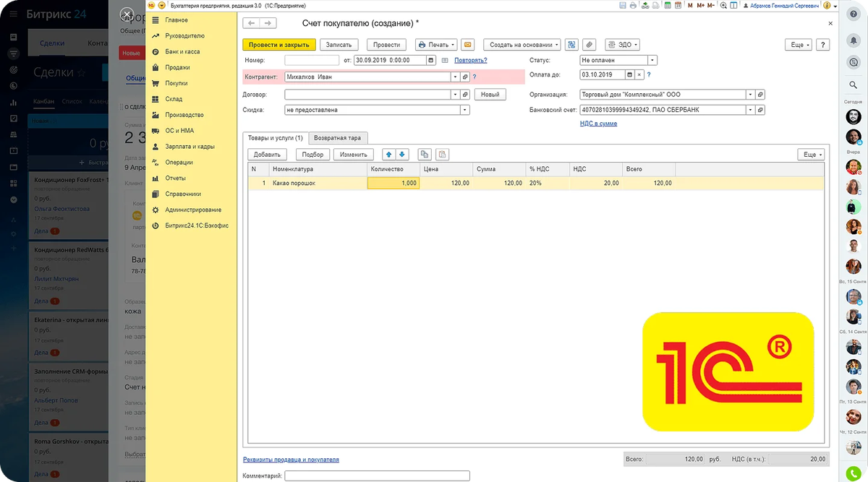Click the document structure icon beside Создать на основании

click(571, 45)
